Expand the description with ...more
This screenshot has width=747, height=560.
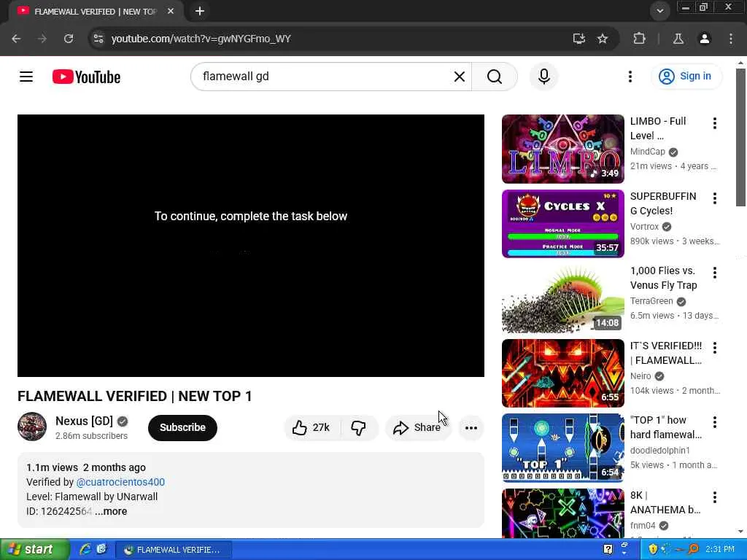point(111,511)
